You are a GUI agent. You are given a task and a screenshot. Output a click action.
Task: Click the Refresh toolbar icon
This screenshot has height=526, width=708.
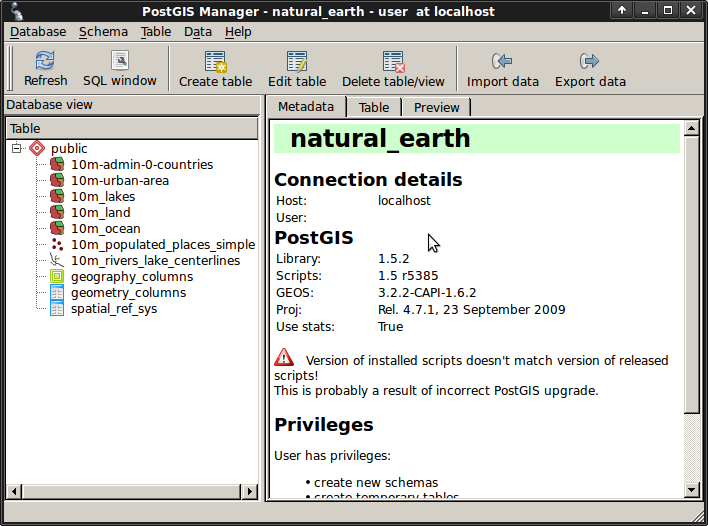click(x=45, y=61)
